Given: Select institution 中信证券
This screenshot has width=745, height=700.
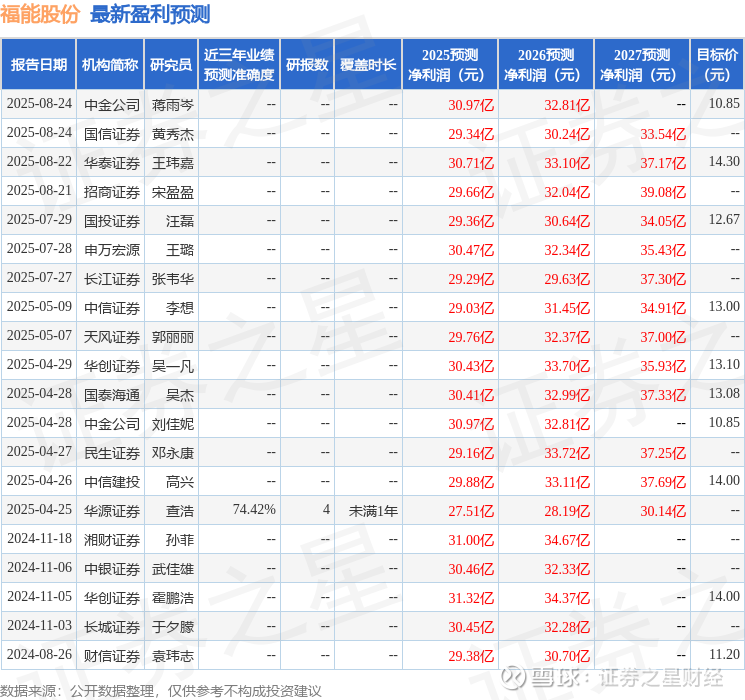Looking at the screenshot, I should coord(112,308).
